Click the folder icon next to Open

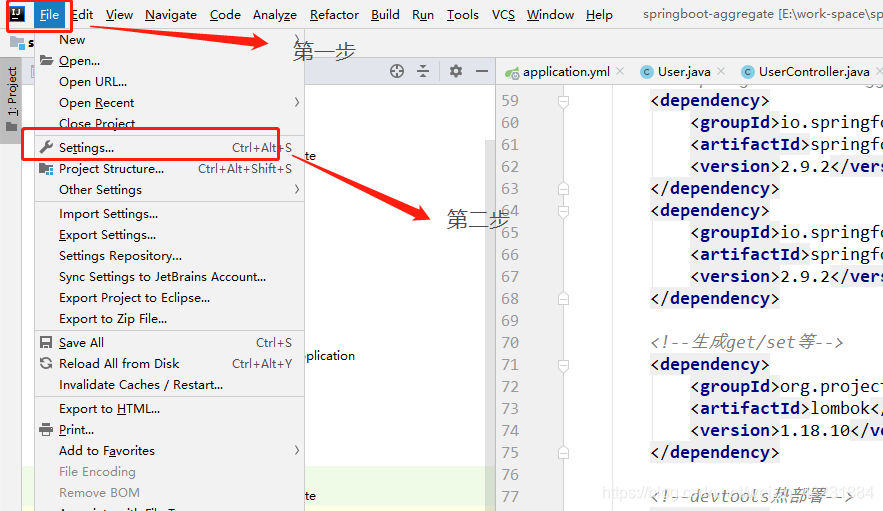[46, 60]
